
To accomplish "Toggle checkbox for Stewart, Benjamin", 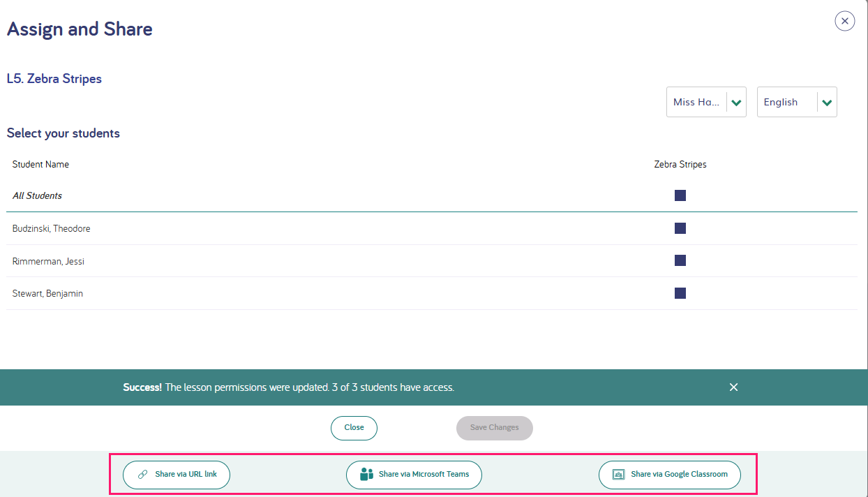I will [680, 293].
